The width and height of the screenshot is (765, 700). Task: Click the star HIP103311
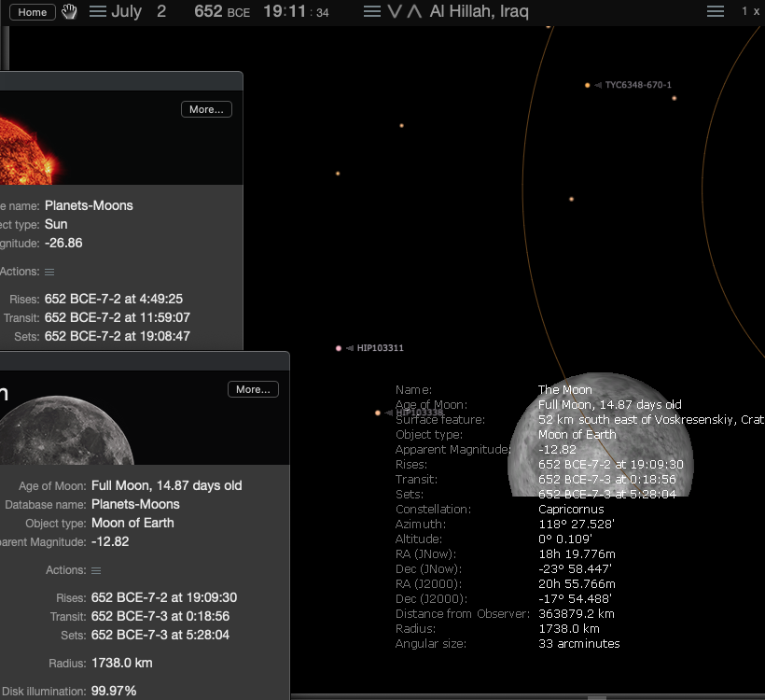(x=339, y=348)
